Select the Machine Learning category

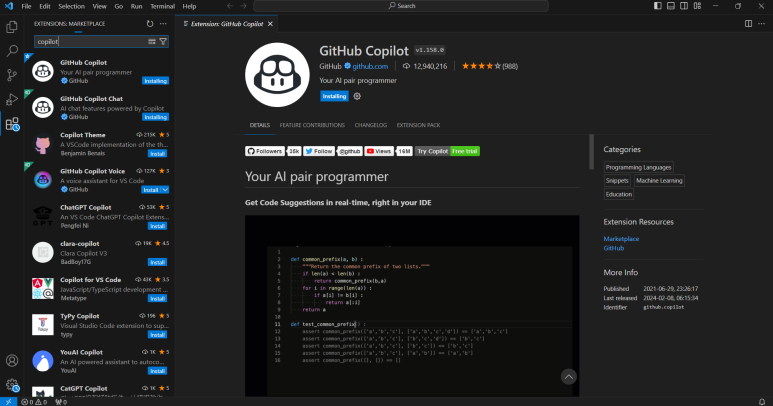click(x=659, y=181)
